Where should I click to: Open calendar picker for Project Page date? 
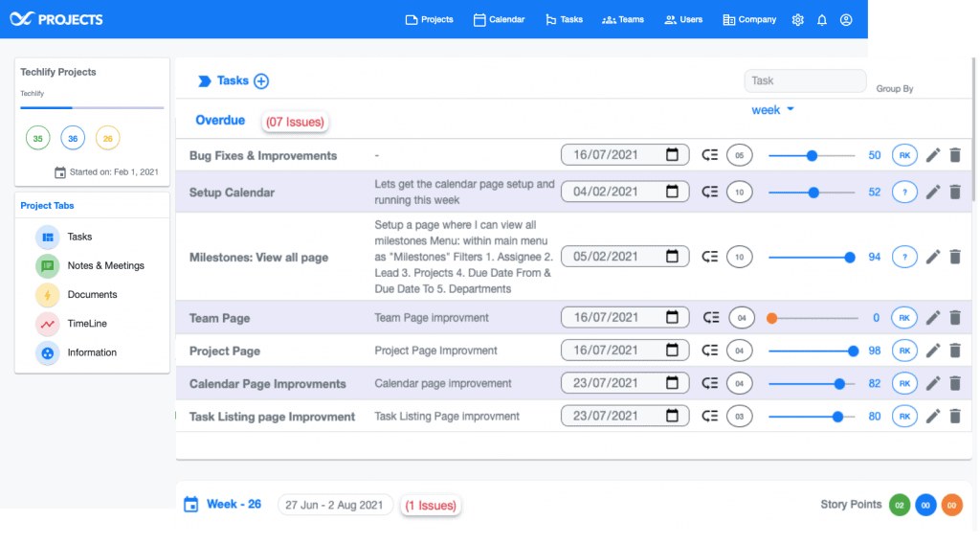pyautogui.click(x=672, y=351)
